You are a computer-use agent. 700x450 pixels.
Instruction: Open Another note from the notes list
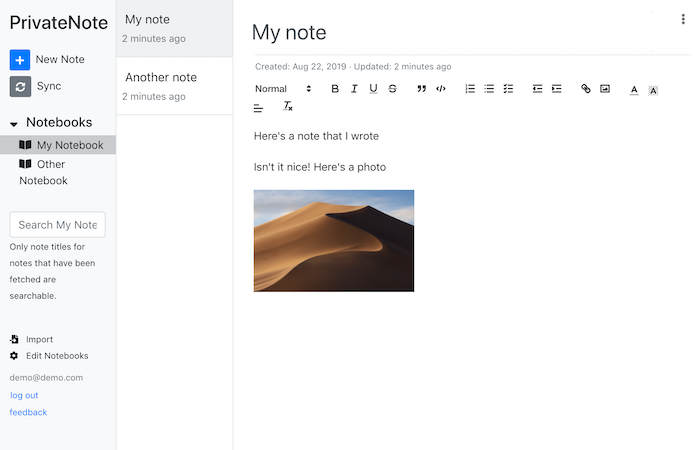coord(174,86)
